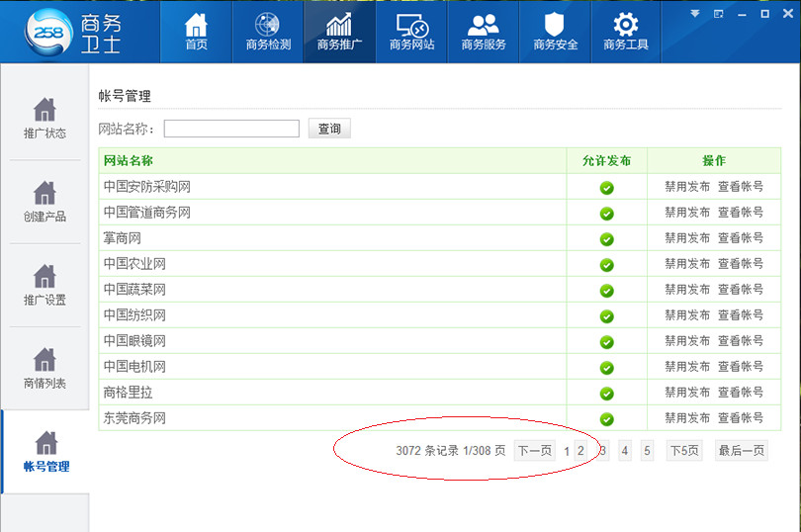801x532 pixels.
Task: Go to page 2
Action: coord(580,450)
